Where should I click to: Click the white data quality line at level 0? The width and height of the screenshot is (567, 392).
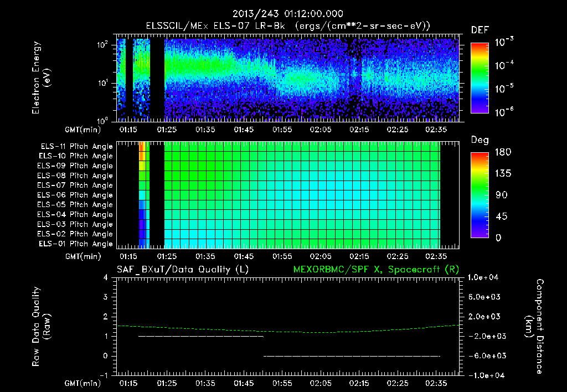click(x=352, y=356)
